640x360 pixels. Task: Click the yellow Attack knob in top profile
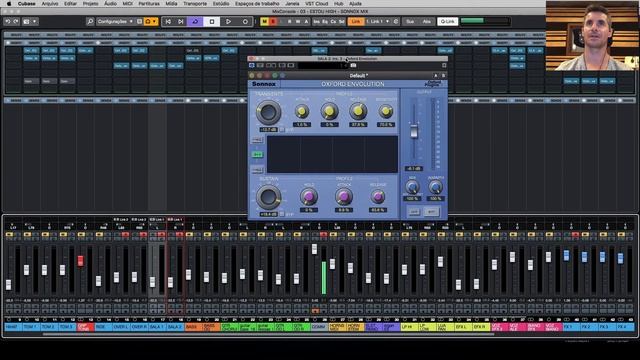[302, 111]
